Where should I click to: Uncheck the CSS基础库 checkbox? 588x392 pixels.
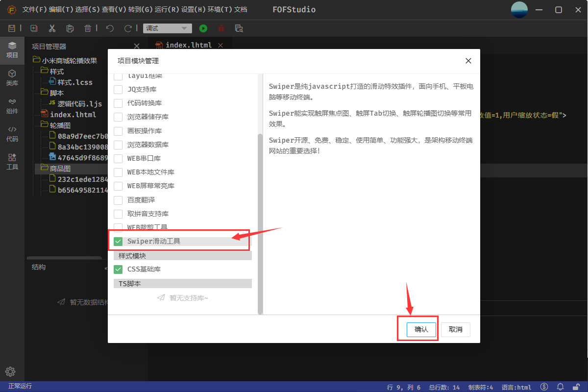click(x=118, y=269)
